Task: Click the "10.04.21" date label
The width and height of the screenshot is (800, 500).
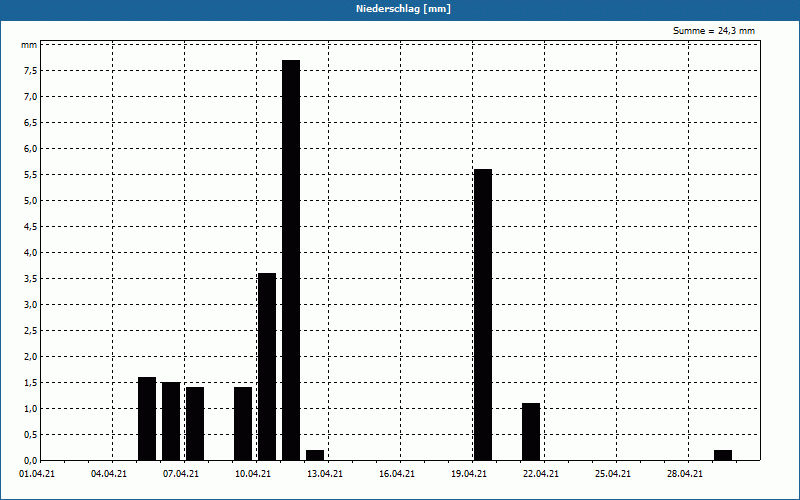Action: click(253, 474)
